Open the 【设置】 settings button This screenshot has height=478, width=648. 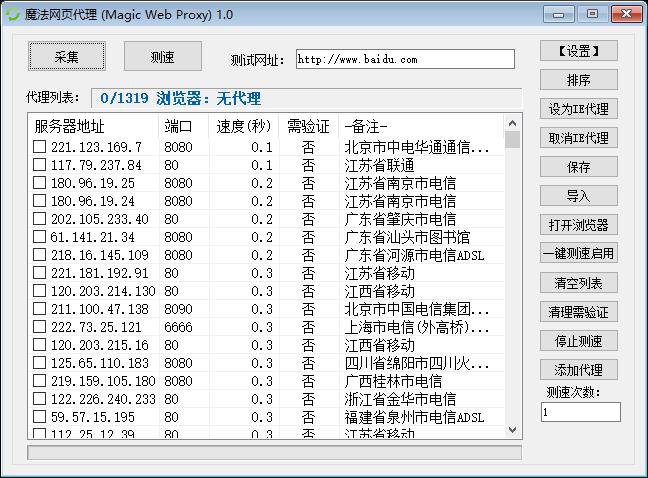click(579, 51)
